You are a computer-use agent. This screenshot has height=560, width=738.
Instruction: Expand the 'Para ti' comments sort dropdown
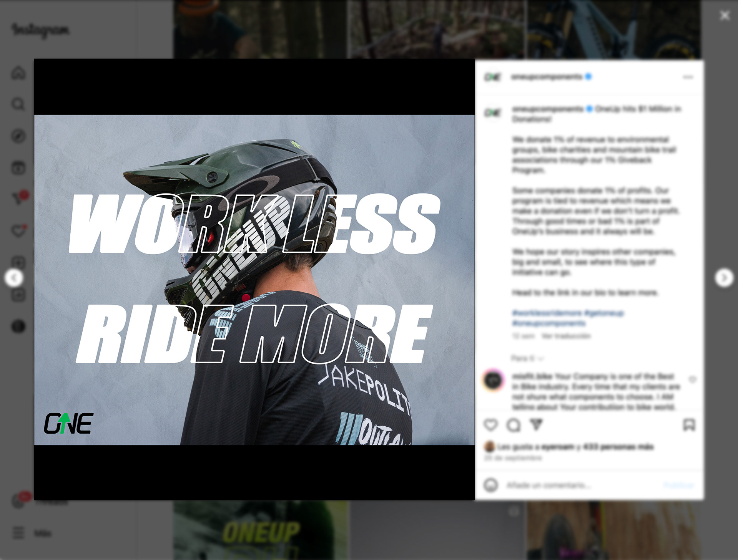(x=527, y=358)
